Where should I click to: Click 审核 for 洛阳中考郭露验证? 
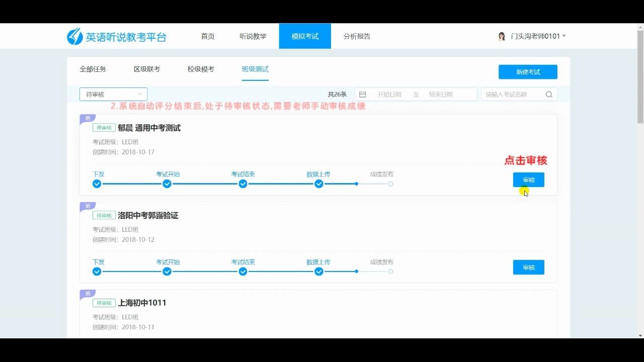pos(528,267)
